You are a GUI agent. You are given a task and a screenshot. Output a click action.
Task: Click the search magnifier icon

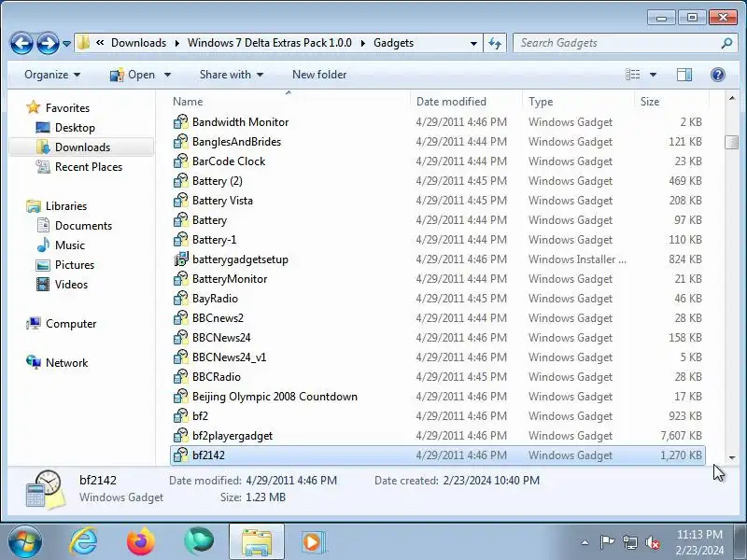click(x=726, y=43)
